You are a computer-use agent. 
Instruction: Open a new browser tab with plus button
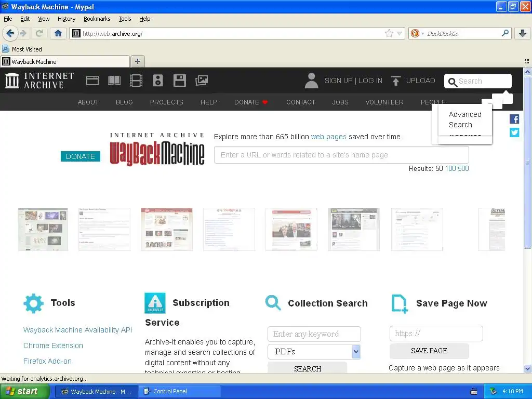(137, 61)
